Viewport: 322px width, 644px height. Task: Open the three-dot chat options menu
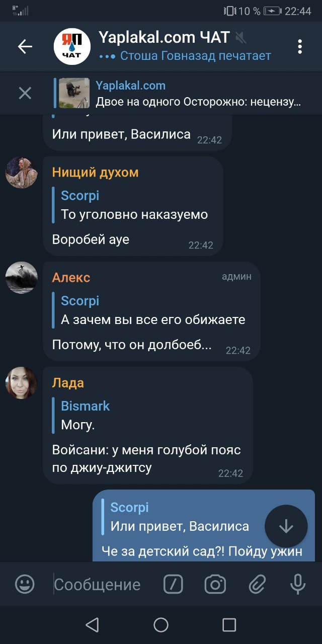(x=300, y=47)
